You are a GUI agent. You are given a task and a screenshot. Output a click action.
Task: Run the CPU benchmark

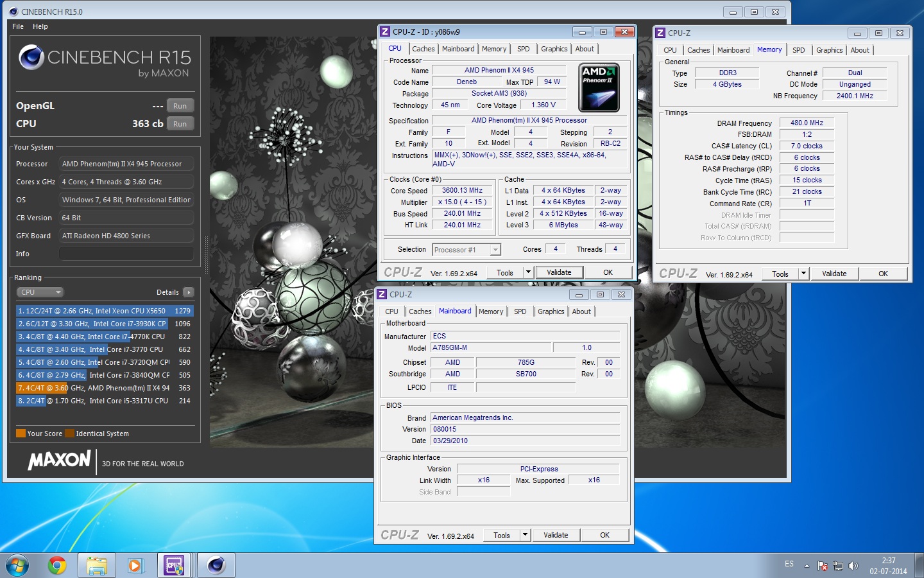pyautogui.click(x=180, y=124)
